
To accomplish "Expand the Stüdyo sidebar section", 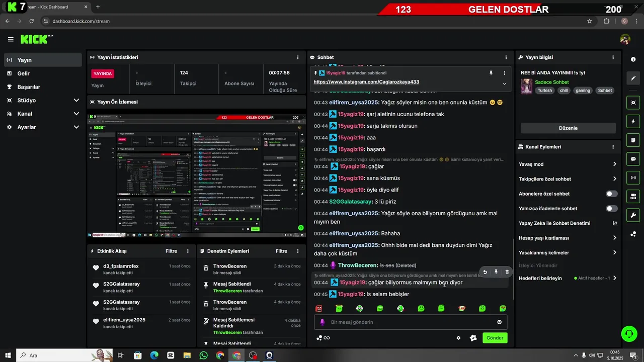I will pos(43,100).
